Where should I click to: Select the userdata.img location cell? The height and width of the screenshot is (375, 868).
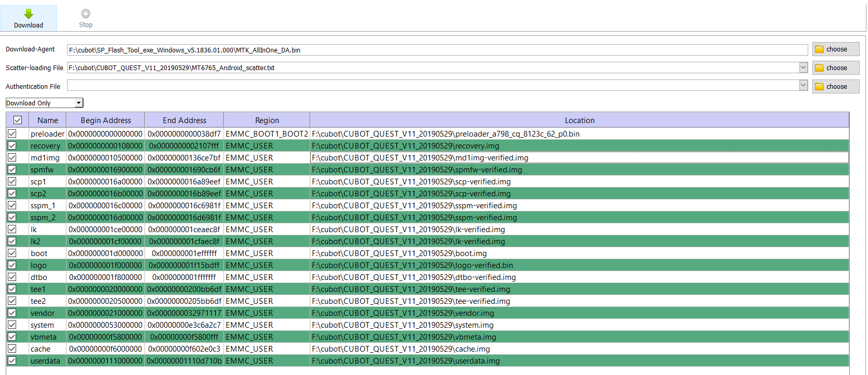(x=580, y=360)
